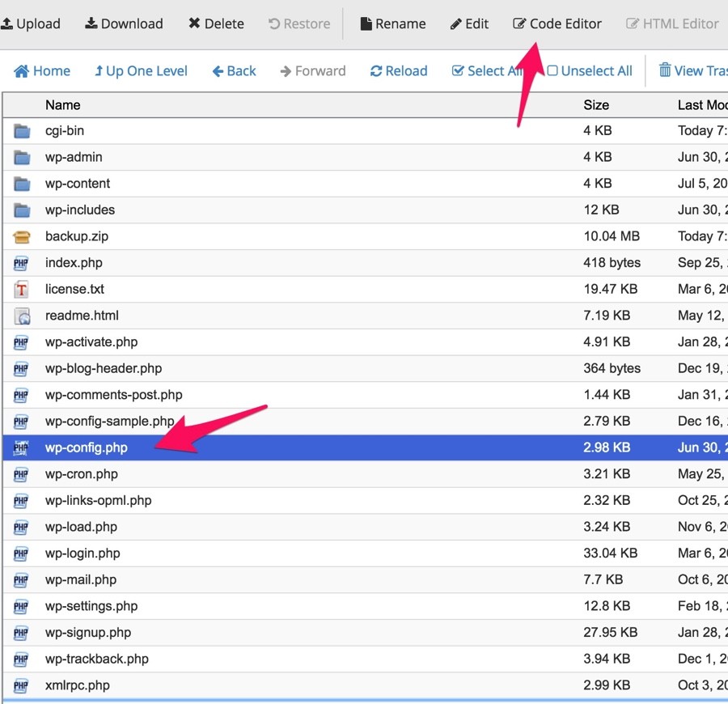
Task: Select the highlighted wp-config.php name
Action: (87, 448)
